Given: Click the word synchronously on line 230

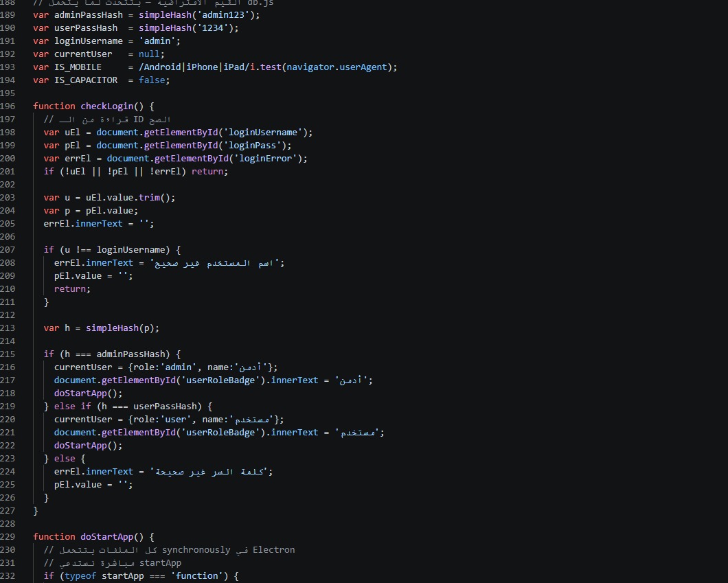Looking at the screenshot, I should pos(196,549).
